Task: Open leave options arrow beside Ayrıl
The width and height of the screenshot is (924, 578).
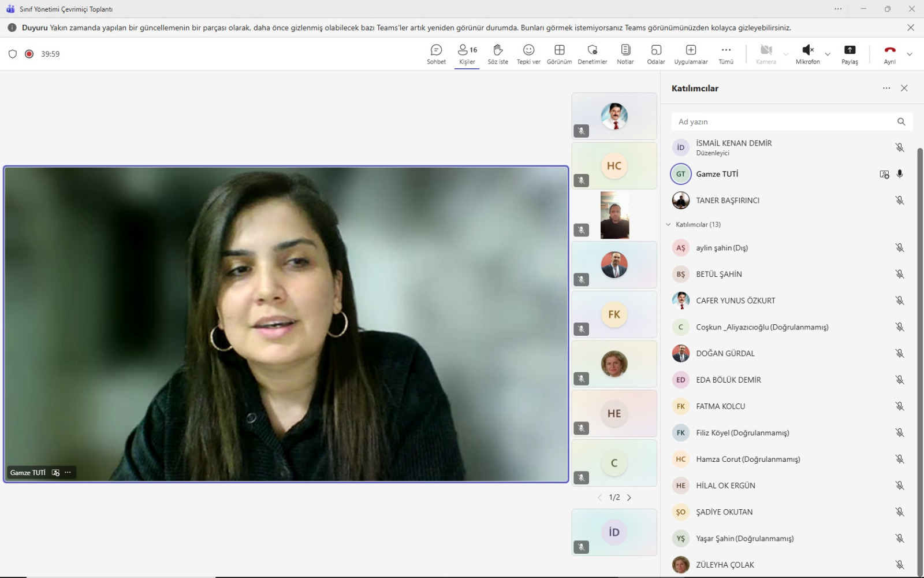Action: 910,54
